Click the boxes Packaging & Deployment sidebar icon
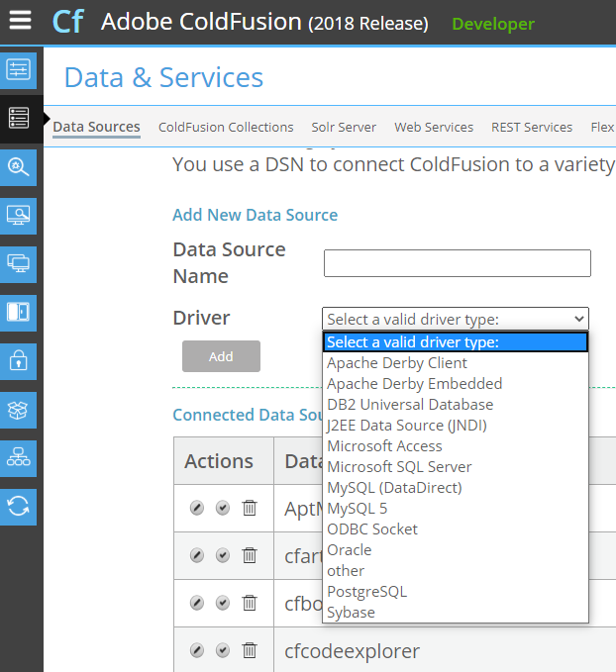616x672 pixels. click(19, 410)
